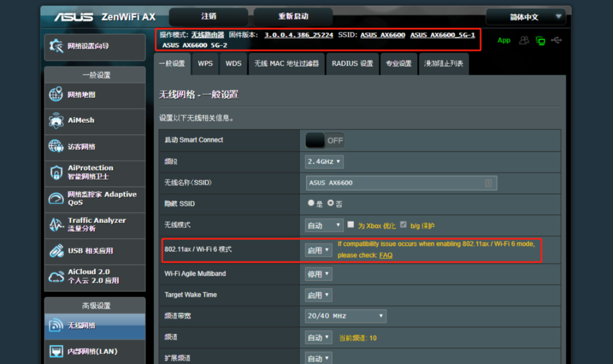613x364 pixels.
Task: Open the Wi-Fi Agile Multiband dropdown
Action: coord(318,274)
